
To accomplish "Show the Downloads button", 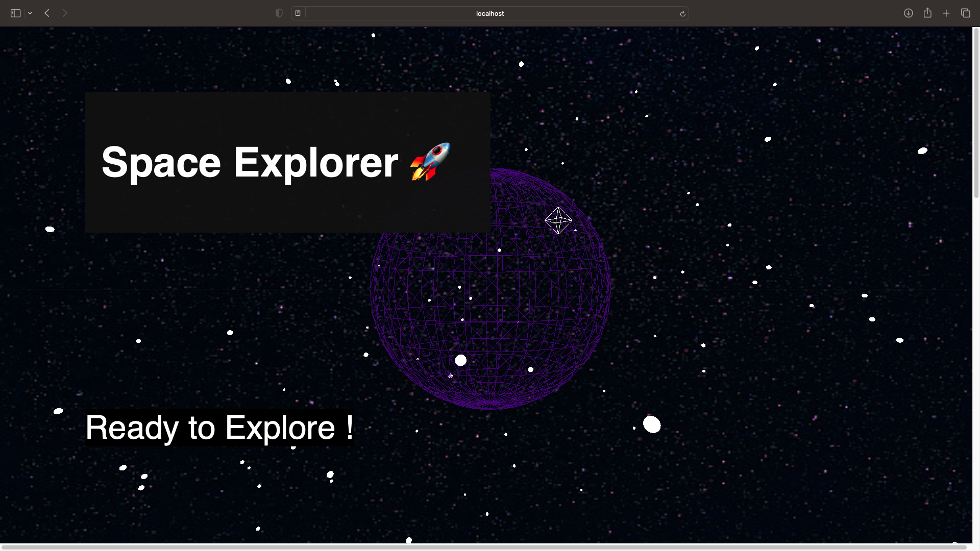I will (909, 13).
